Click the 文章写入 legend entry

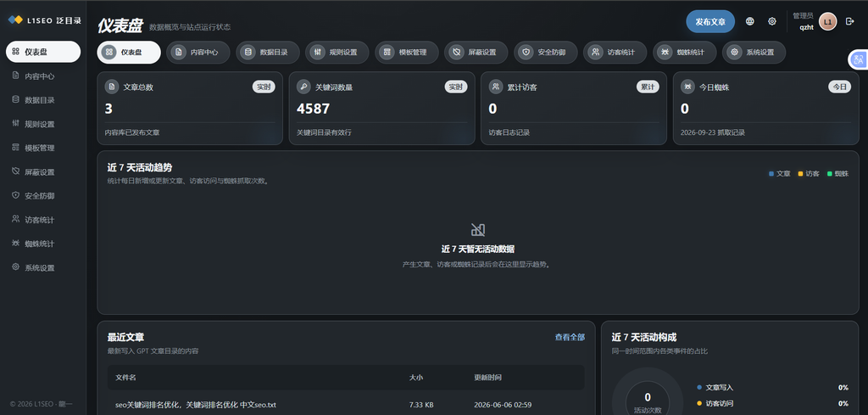tap(773, 387)
